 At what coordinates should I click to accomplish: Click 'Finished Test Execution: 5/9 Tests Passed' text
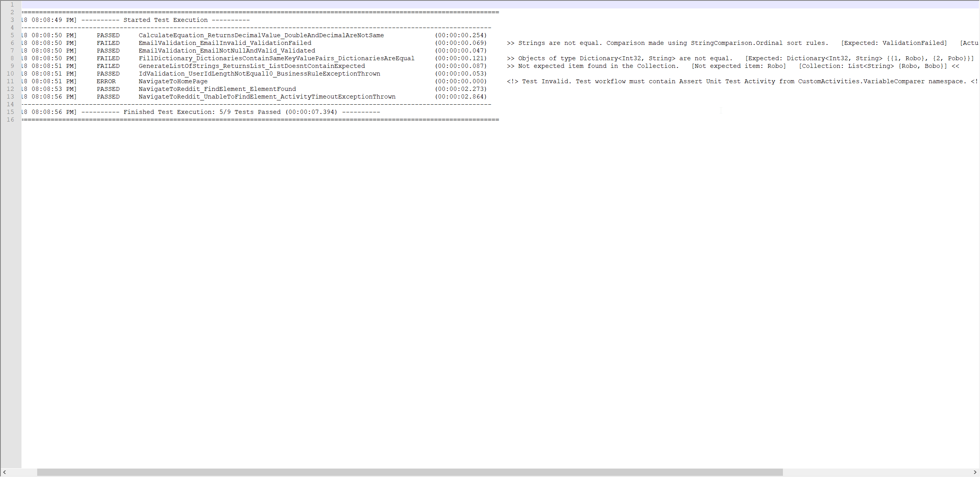click(202, 112)
